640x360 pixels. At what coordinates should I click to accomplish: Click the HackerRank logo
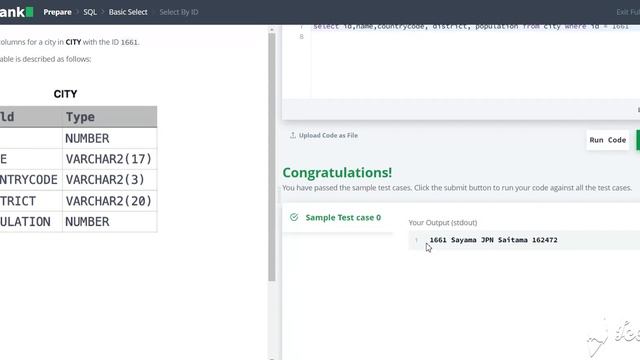coord(16,12)
